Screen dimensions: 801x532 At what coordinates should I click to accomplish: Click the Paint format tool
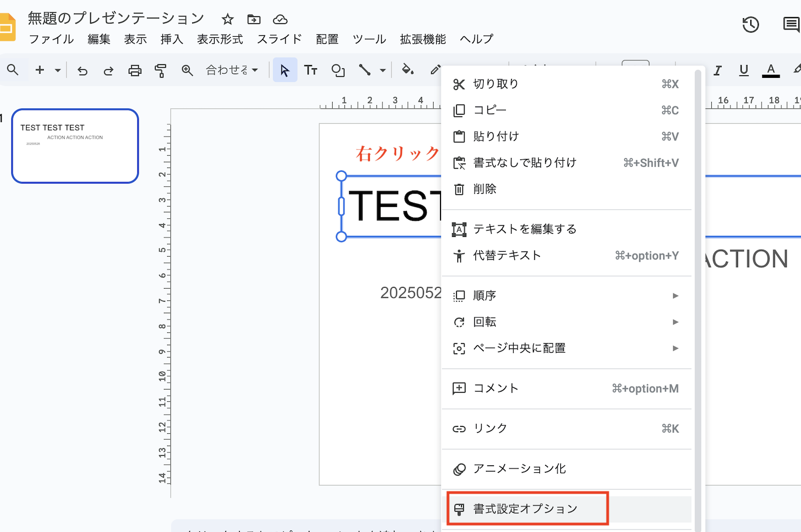[160, 70]
